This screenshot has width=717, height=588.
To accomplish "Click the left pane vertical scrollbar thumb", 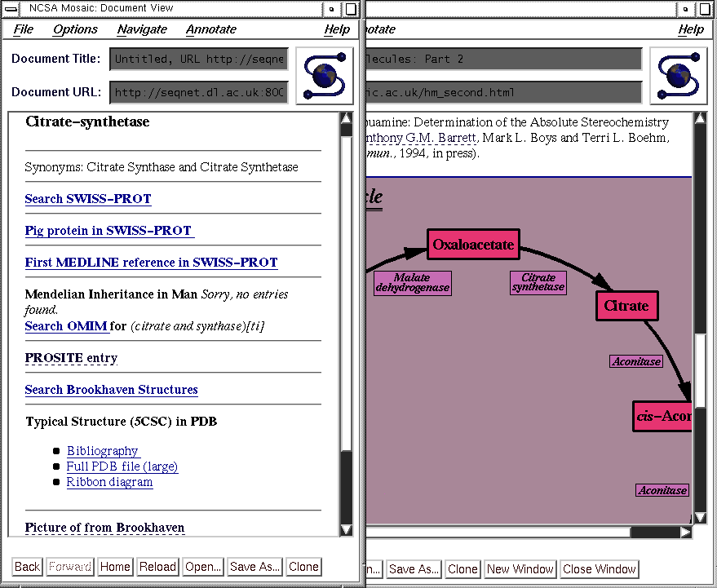I will pyautogui.click(x=346, y=285).
